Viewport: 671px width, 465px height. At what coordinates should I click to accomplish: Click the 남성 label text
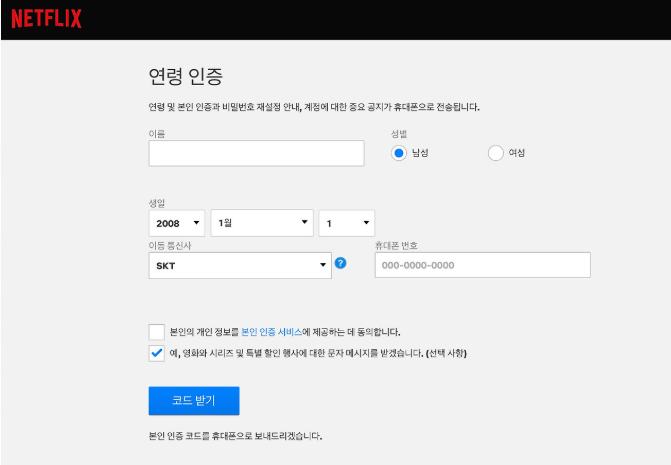point(420,153)
